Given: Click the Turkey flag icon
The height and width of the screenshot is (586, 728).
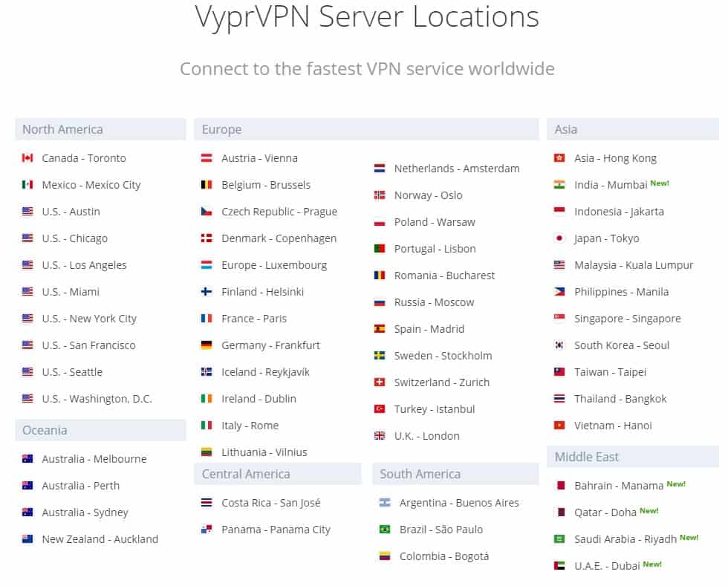Looking at the screenshot, I should (x=380, y=409).
